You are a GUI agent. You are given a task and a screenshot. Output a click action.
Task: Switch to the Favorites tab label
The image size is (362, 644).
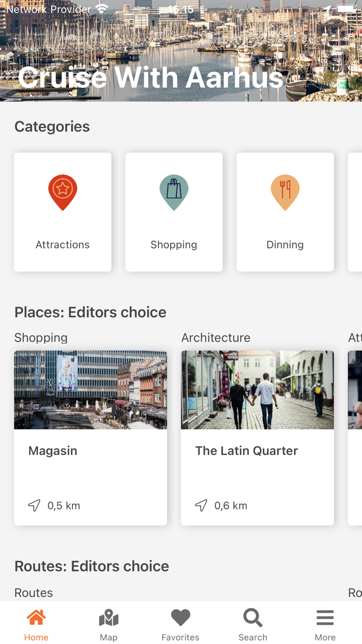[x=180, y=637]
